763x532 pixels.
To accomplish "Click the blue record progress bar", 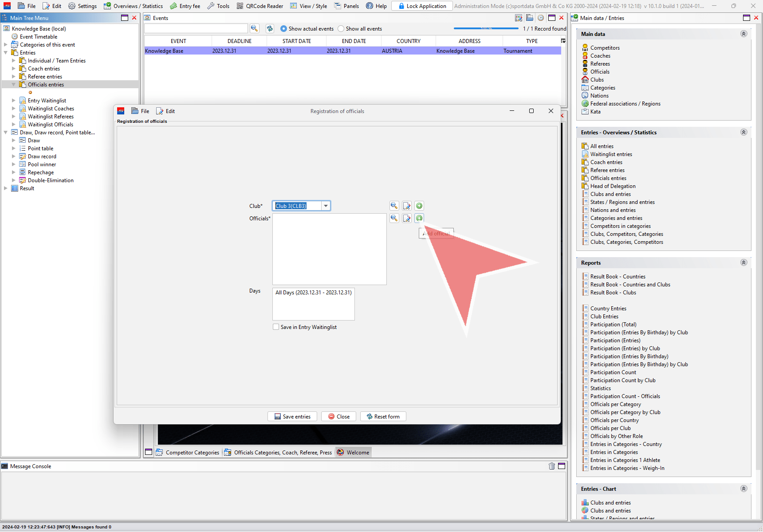I will coord(486,28).
